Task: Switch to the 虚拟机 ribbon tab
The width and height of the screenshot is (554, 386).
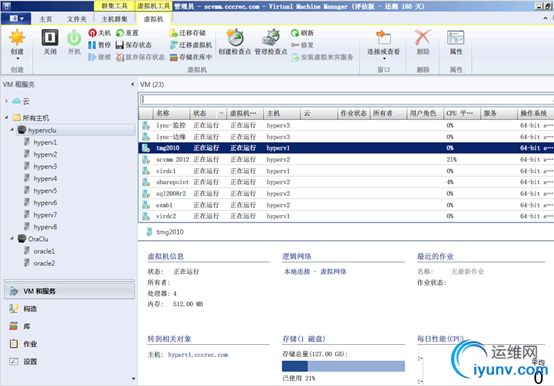Action: click(x=153, y=19)
